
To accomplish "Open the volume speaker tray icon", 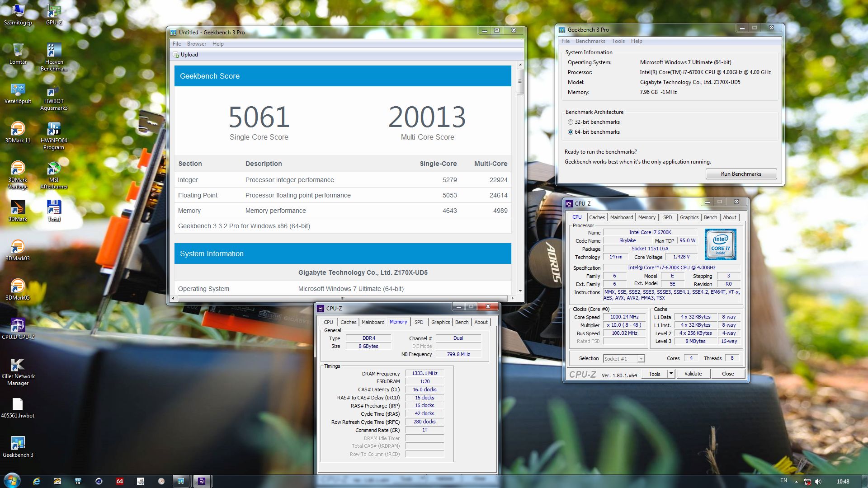I will (818, 482).
